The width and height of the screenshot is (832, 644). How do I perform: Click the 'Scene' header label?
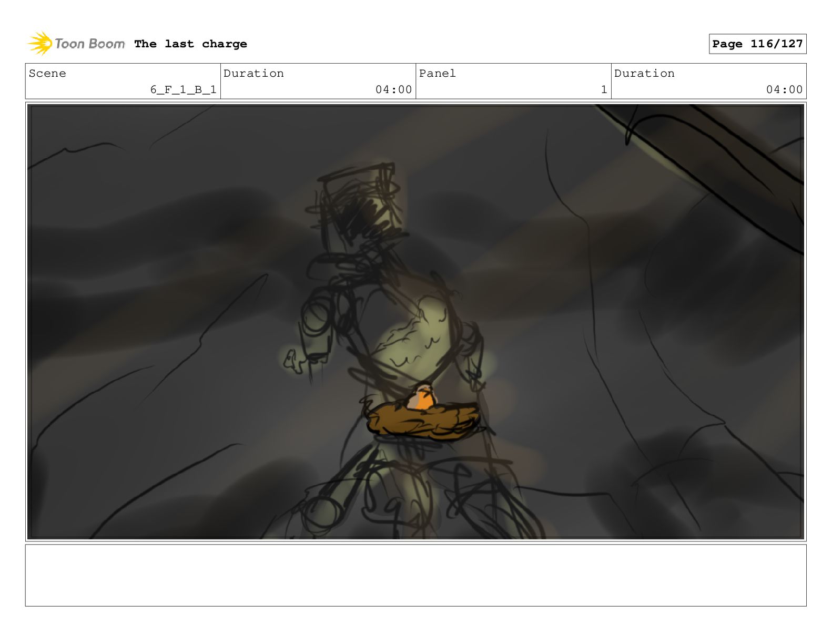coord(47,74)
